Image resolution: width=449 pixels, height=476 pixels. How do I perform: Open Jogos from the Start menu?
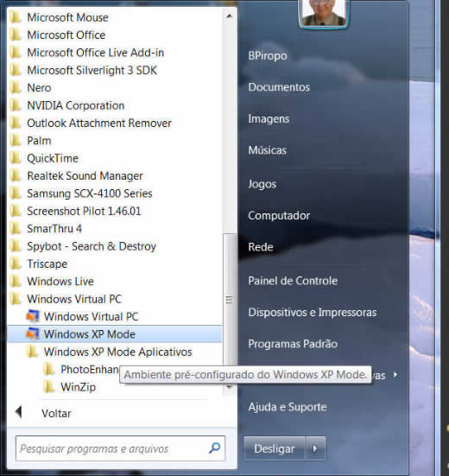[x=262, y=184]
